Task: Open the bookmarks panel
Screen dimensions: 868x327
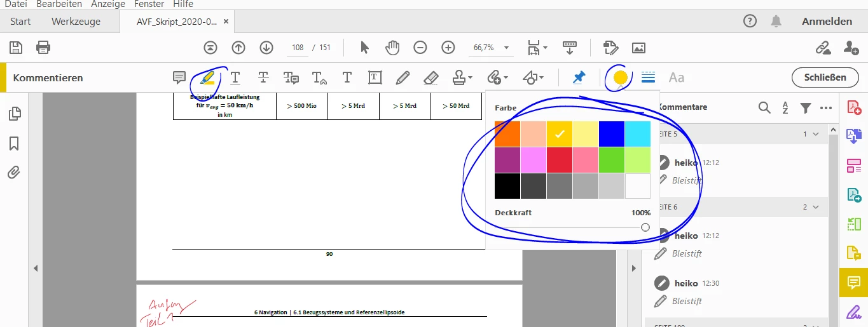Action: pos(14,143)
